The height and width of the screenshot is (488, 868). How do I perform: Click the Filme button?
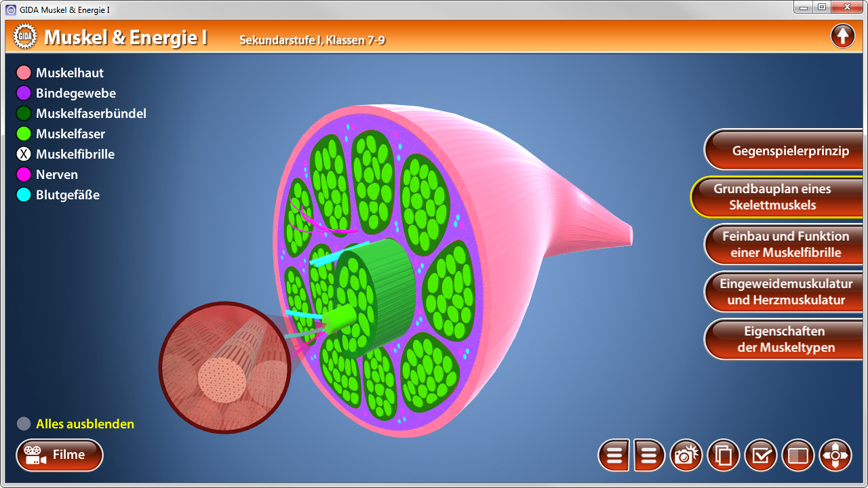pyautogui.click(x=60, y=455)
